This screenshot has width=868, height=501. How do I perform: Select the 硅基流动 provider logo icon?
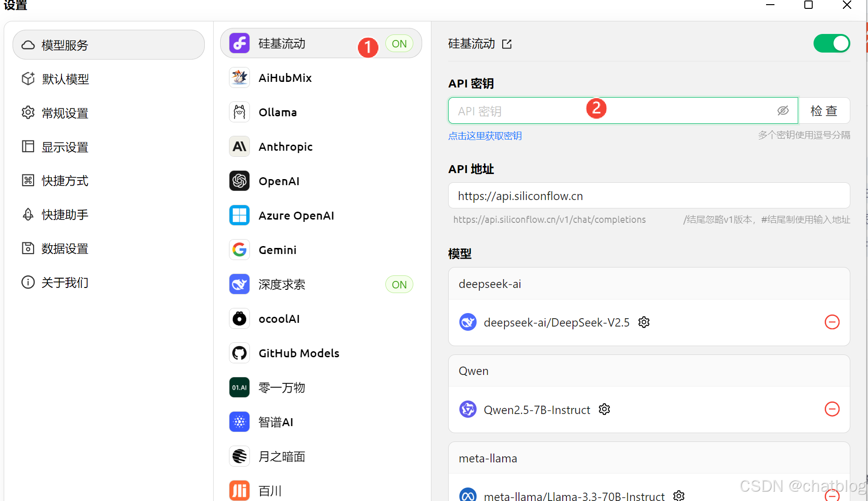(x=239, y=43)
